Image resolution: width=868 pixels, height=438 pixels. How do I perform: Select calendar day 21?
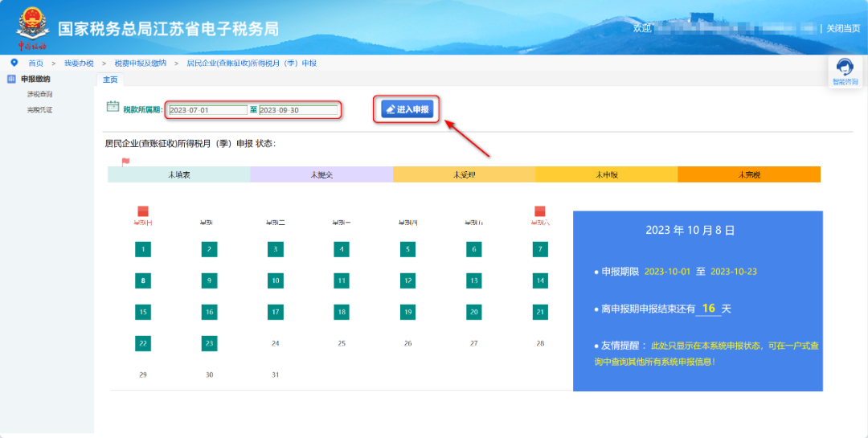(540, 312)
